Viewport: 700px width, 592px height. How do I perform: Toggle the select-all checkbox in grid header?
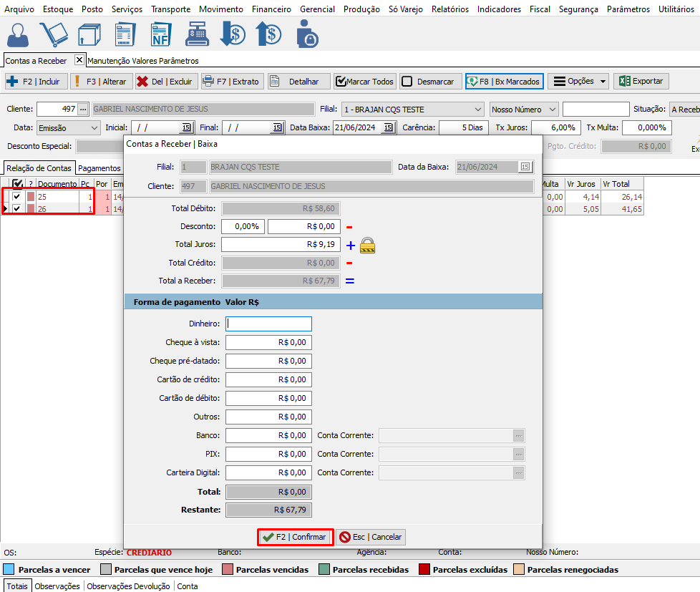pos(18,184)
